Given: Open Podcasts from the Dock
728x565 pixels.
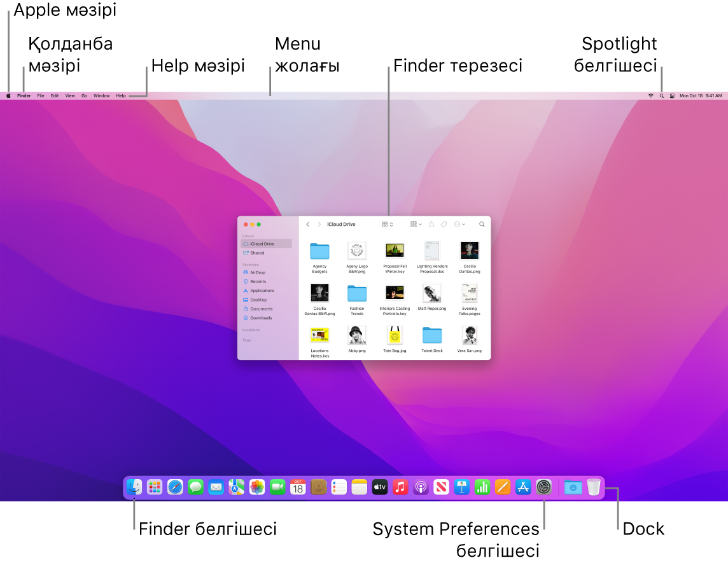Looking at the screenshot, I should click(x=421, y=487).
